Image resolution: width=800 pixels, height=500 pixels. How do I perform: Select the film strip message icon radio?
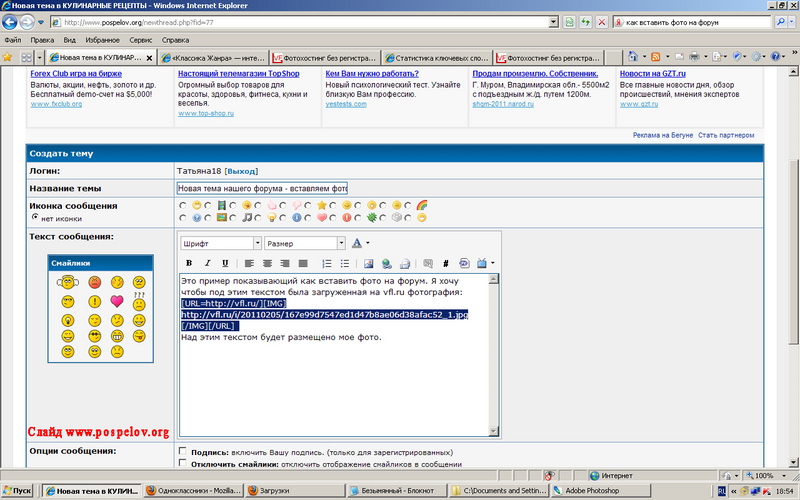pos(208,206)
